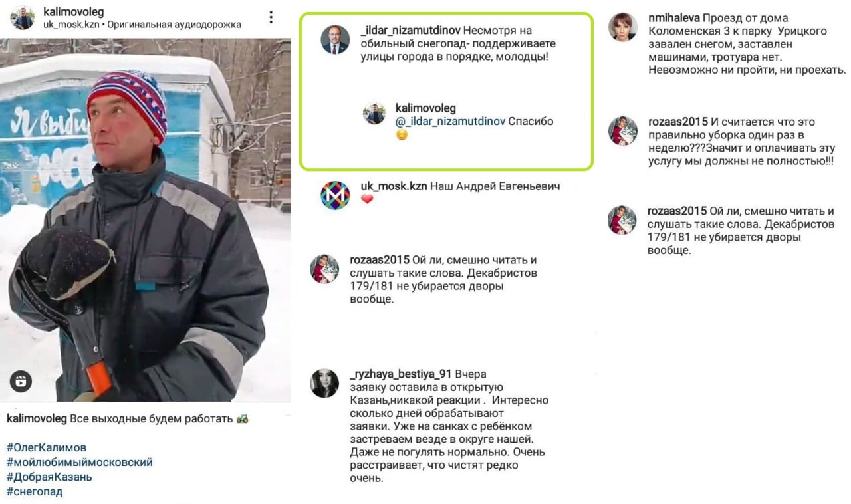Open the Оригинальная аудиодорожка audio link

point(174,25)
